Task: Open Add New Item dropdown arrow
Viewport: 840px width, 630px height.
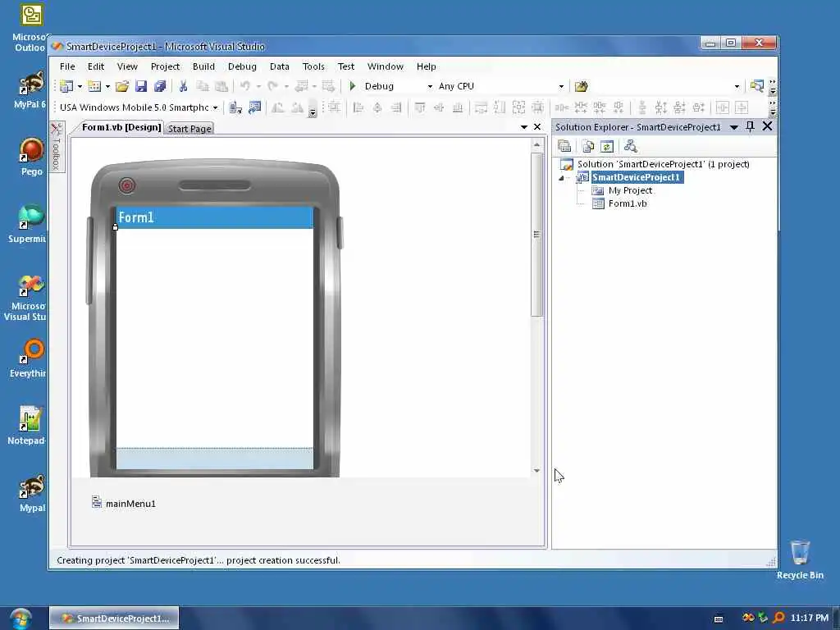Action: coord(107,86)
